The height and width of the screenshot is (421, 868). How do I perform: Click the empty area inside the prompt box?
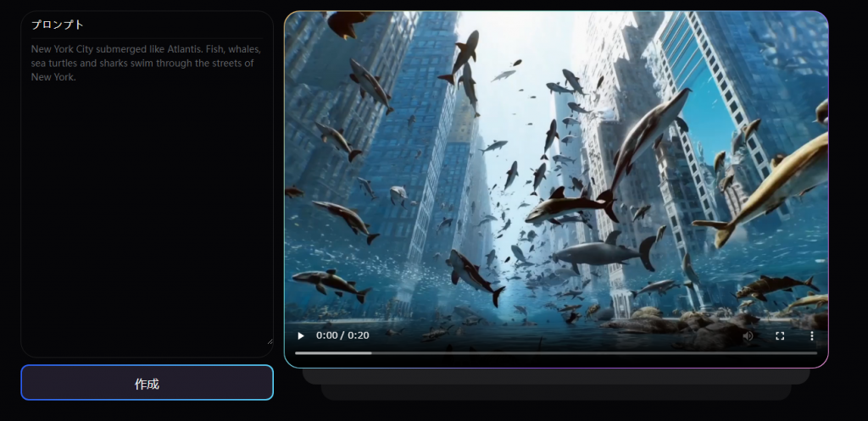[147, 237]
